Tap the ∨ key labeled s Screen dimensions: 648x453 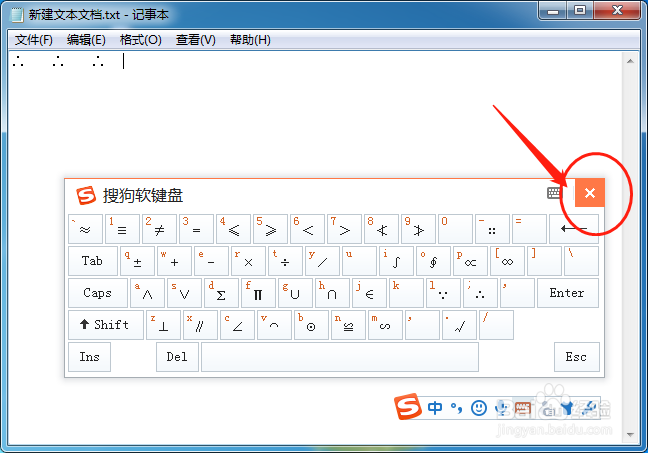(184, 293)
